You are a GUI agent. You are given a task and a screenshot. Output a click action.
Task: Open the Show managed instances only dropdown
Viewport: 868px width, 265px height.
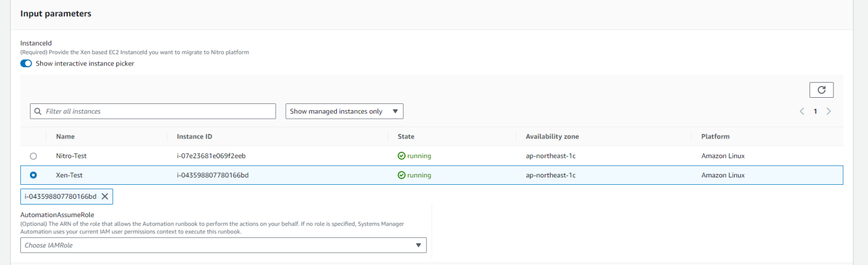344,111
